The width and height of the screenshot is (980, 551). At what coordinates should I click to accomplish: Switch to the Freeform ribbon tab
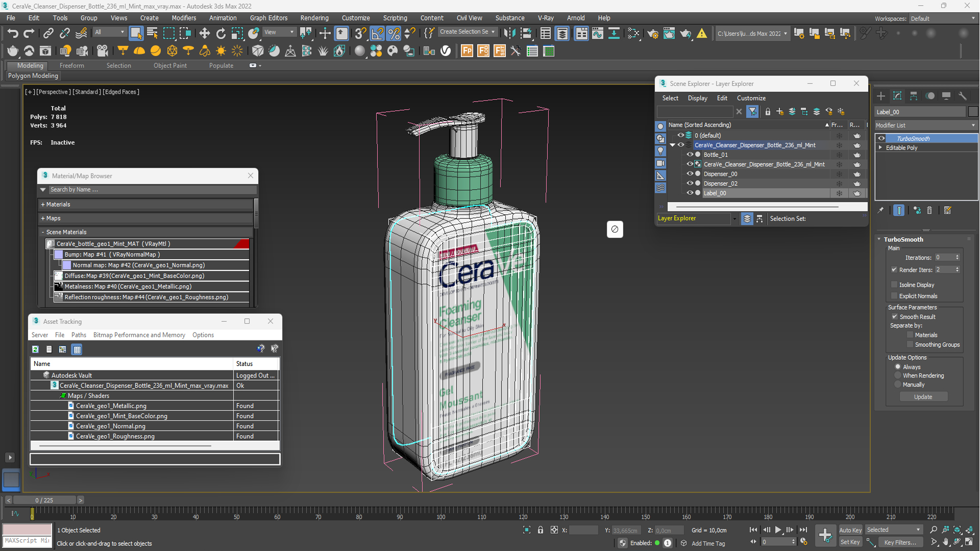pyautogui.click(x=71, y=65)
